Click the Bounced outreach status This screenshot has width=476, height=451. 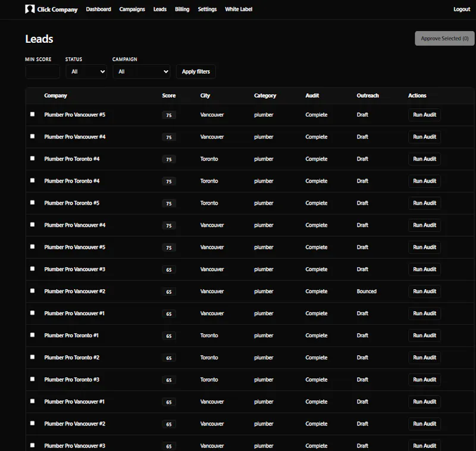(x=367, y=292)
